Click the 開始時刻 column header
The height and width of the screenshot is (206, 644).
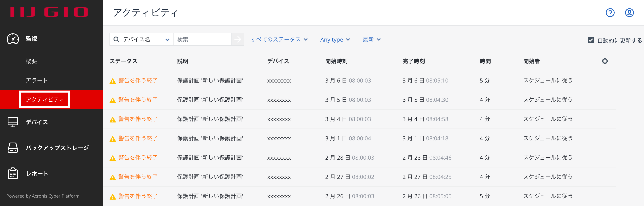[336, 61]
